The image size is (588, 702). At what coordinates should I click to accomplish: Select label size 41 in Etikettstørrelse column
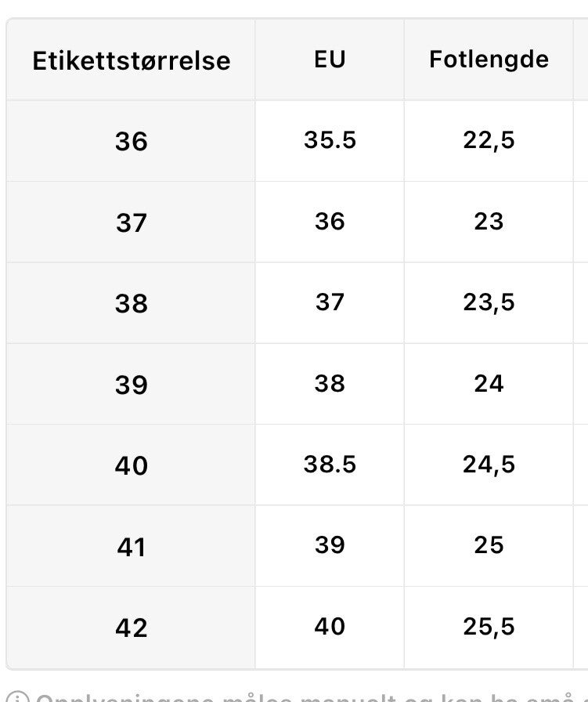tap(132, 547)
